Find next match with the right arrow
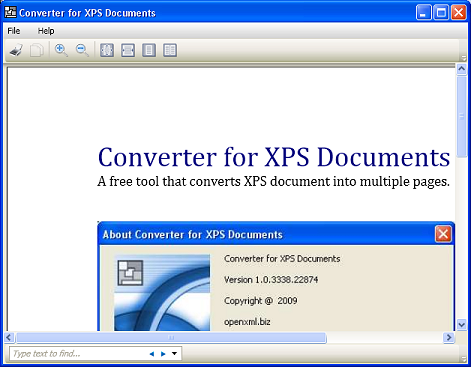 pyautogui.click(x=163, y=354)
